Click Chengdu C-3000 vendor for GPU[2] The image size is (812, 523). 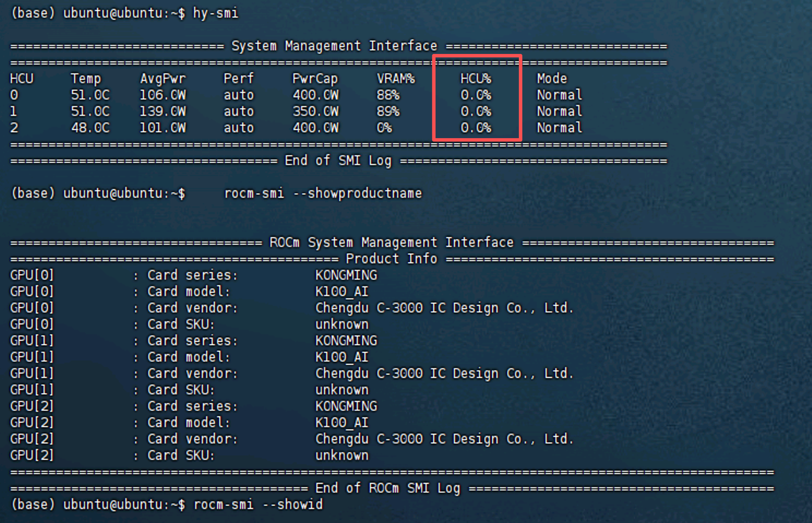(x=444, y=439)
